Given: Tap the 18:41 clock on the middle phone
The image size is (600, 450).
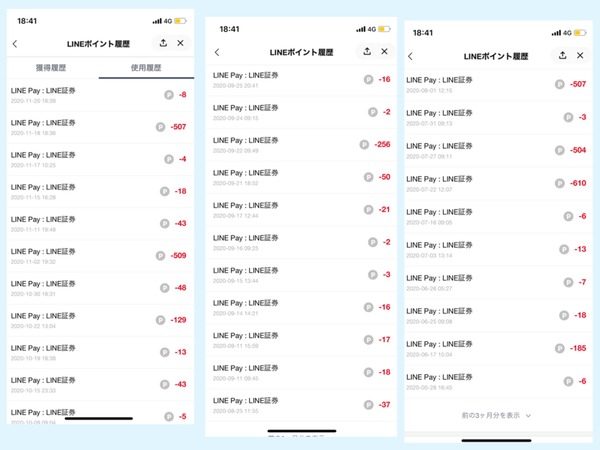Looking at the screenshot, I should pos(229,29).
